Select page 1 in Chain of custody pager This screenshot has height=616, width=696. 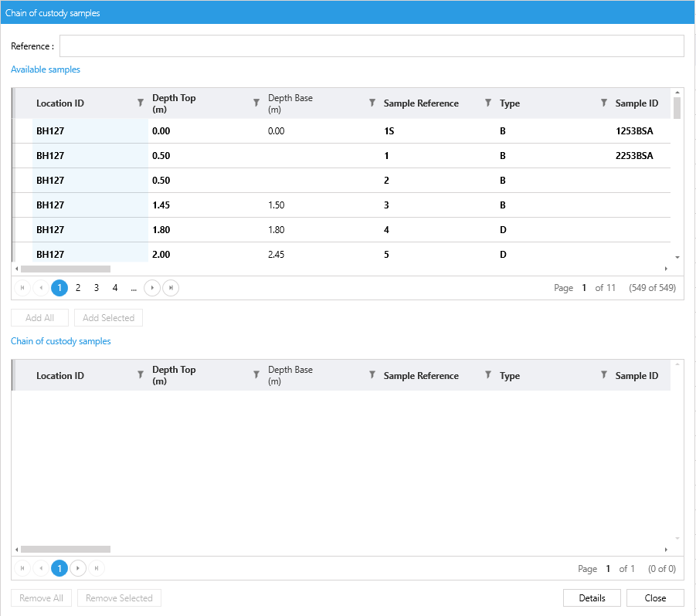pos(59,569)
